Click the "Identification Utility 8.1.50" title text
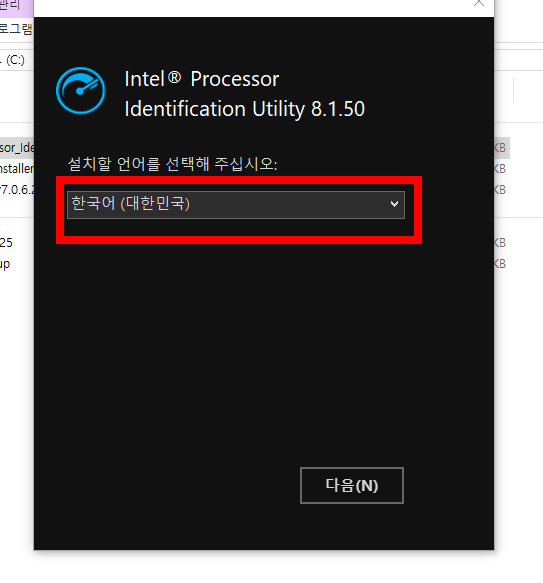The image size is (543, 583). 244,109
